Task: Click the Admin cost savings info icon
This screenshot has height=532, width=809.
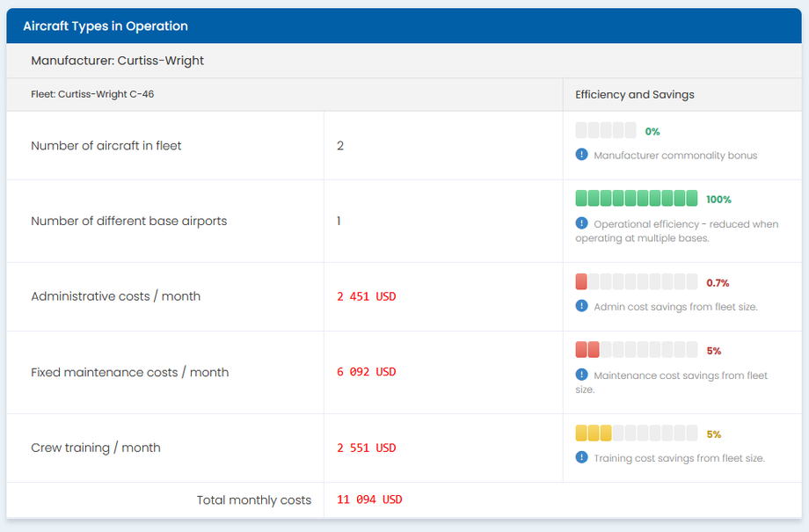Action: tap(581, 306)
